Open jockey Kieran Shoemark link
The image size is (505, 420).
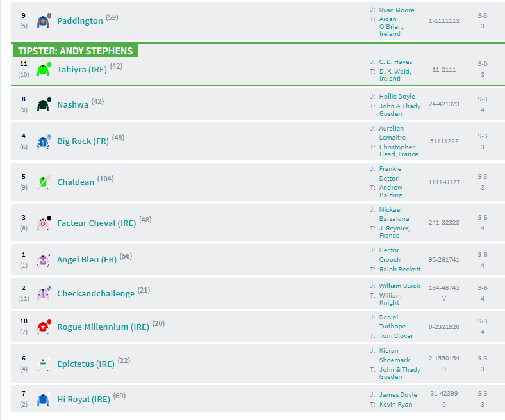point(394,355)
